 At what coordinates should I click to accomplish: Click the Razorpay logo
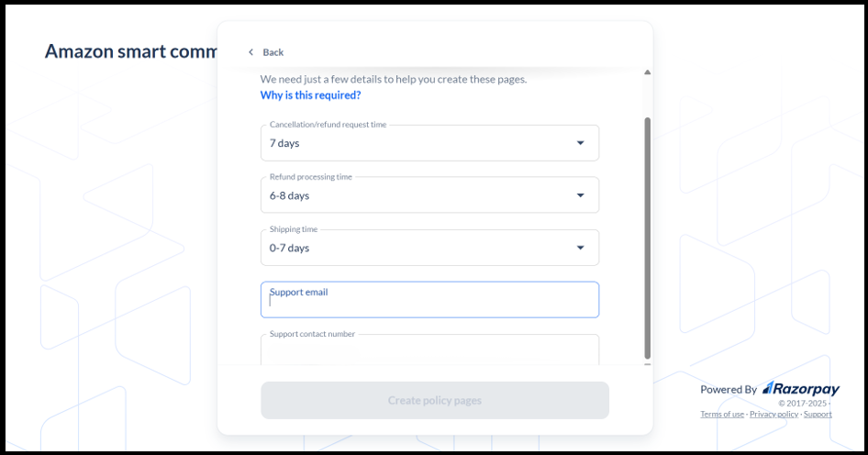tap(800, 389)
